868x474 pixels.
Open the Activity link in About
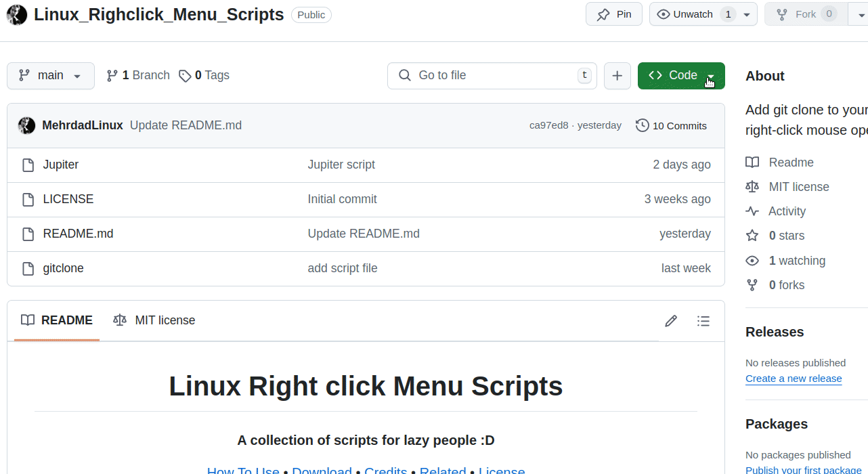pos(776,211)
